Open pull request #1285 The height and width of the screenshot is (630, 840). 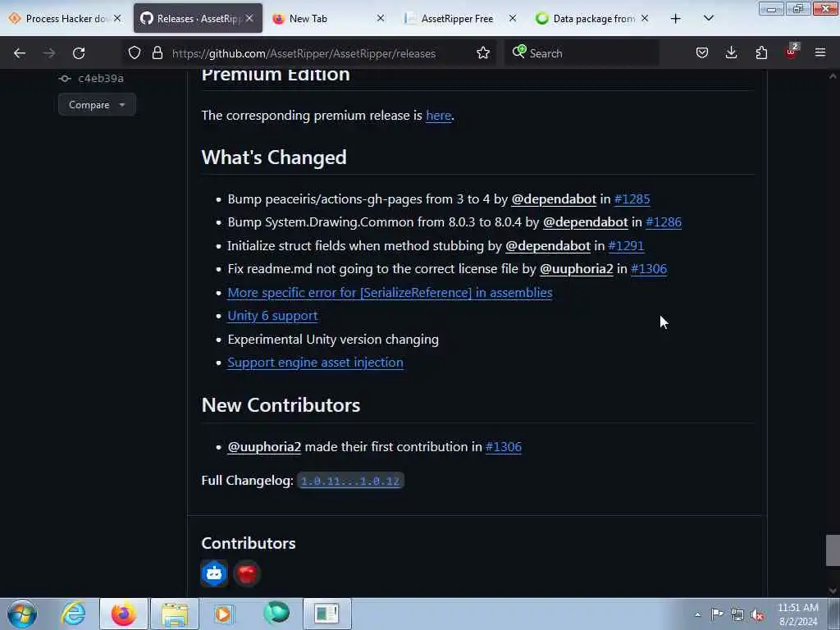tap(632, 199)
